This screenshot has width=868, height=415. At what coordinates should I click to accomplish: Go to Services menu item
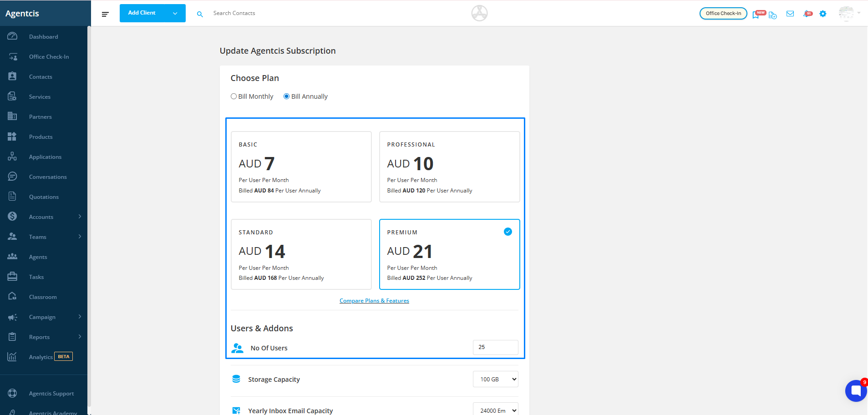pos(40,97)
